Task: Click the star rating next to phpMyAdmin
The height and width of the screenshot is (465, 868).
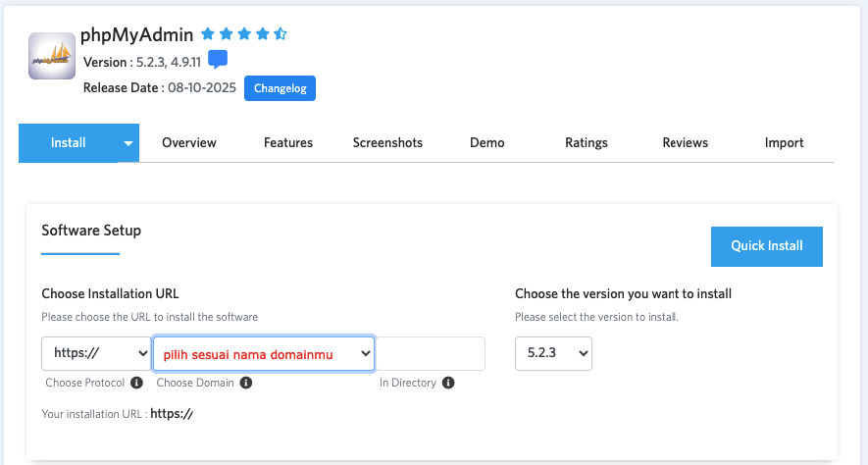Action: coord(243,34)
